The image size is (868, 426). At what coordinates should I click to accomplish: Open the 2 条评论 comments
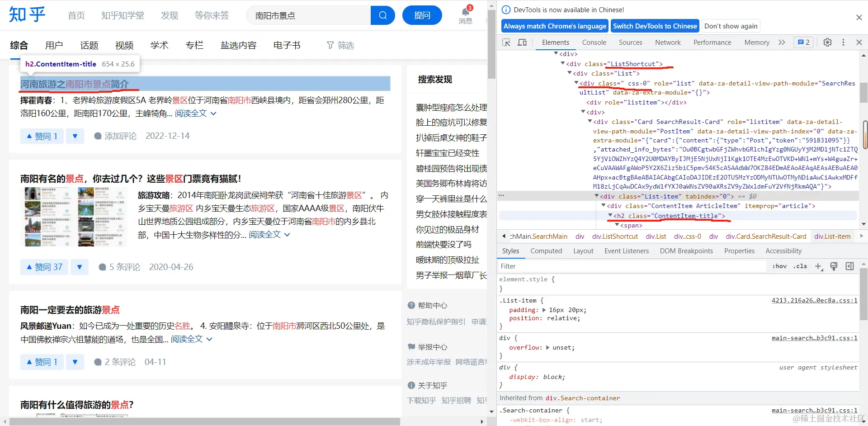coord(115,362)
